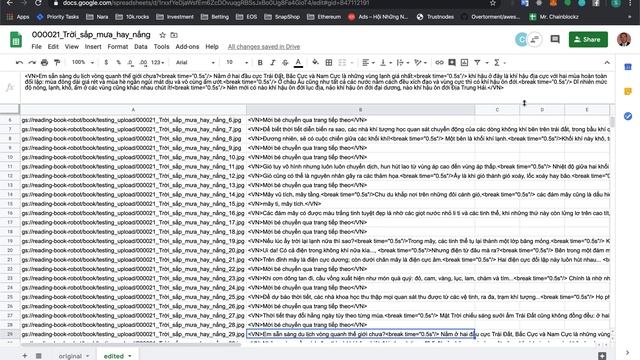Insert a chart from toolbar
The width and height of the screenshot is (640, 360).
[464, 62]
